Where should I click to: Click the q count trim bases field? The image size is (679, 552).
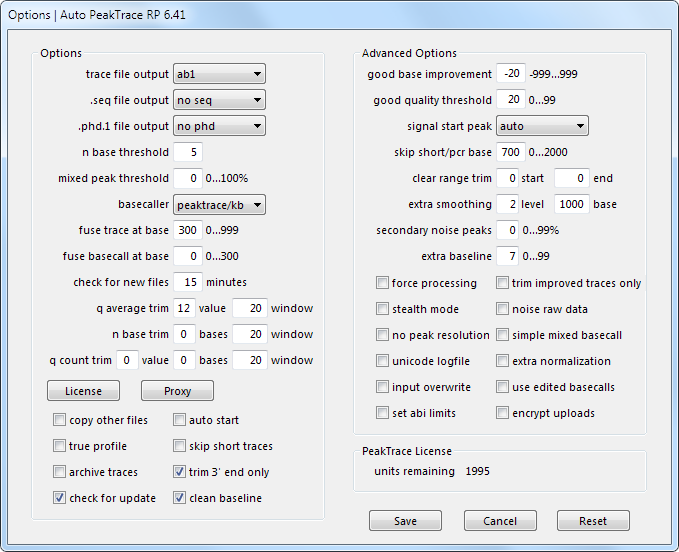point(184,360)
